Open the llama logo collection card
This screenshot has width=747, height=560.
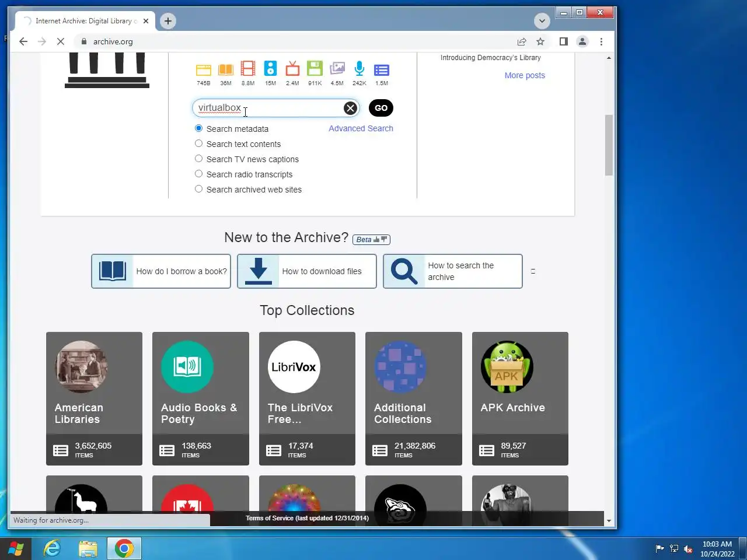[94, 495]
